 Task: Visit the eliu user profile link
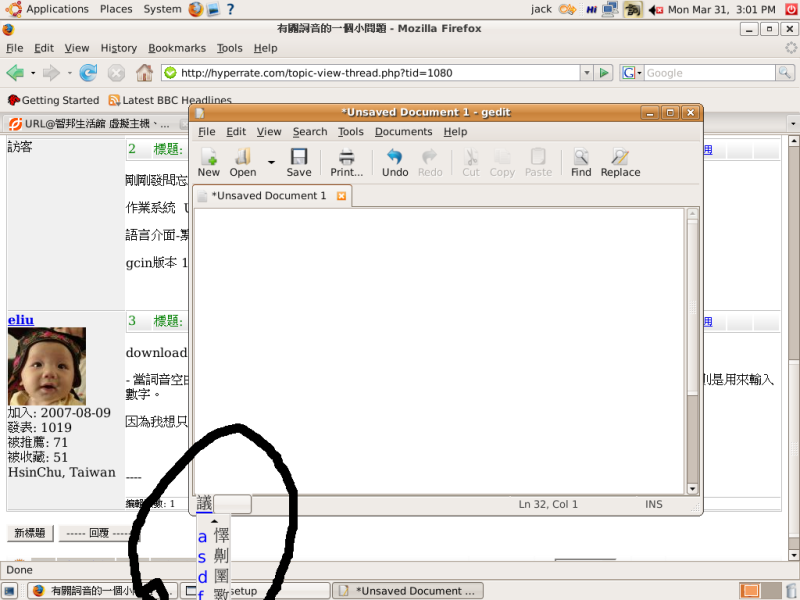click(21, 320)
